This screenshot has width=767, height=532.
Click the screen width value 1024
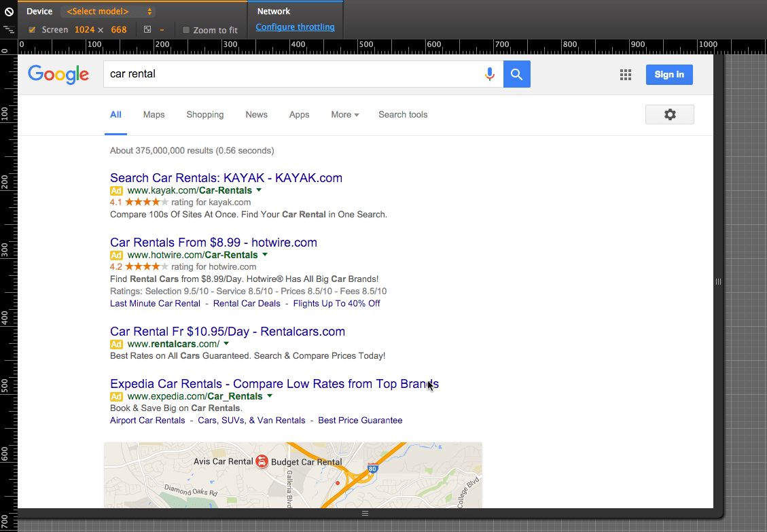(85, 30)
